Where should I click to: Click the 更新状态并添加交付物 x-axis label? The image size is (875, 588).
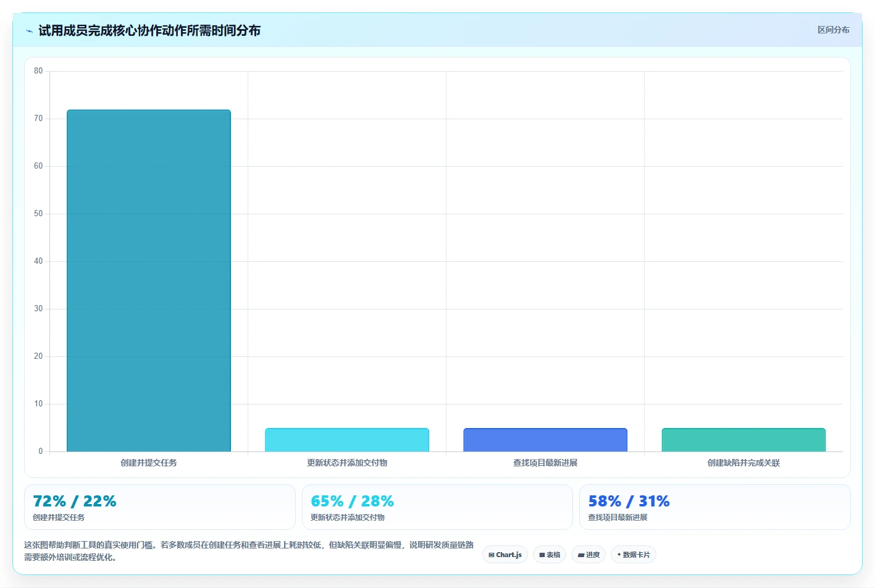[347, 463]
